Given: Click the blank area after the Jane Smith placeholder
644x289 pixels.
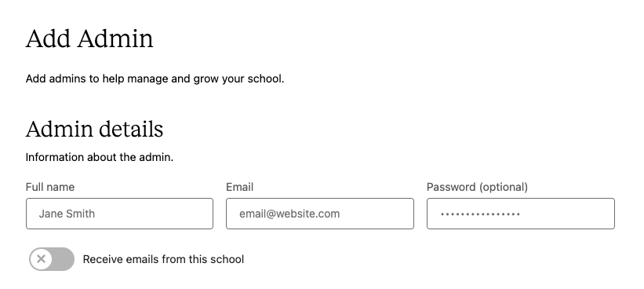Looking at the screenshot, I should click(154, 214).
